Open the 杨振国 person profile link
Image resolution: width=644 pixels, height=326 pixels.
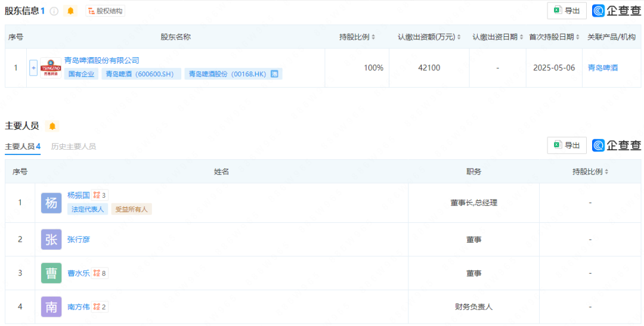[79, 195]
